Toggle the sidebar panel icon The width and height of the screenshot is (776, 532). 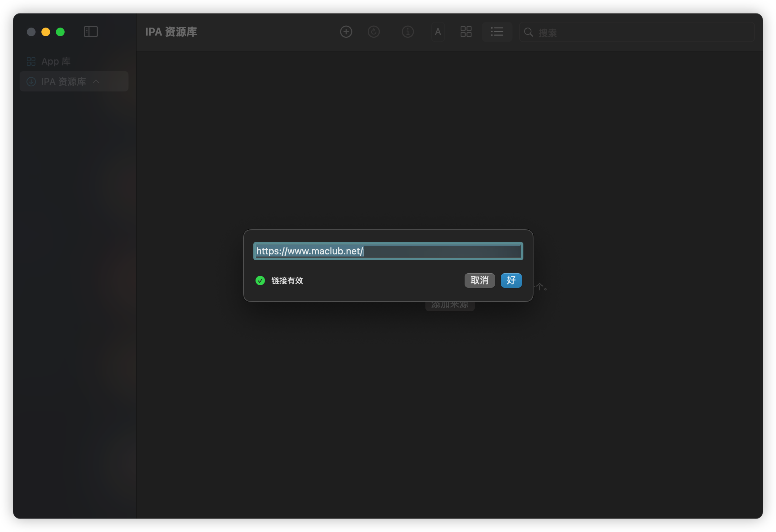91,32
